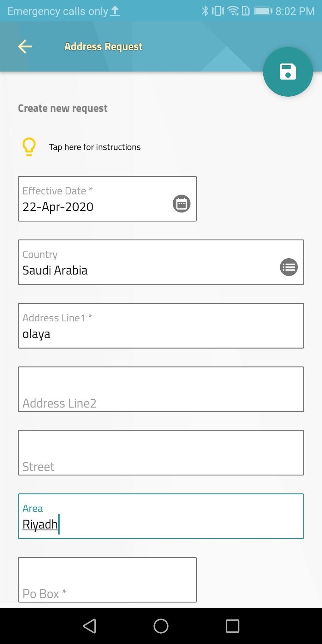Tap here for instructions link
The image size is (322, 644).
95,147
